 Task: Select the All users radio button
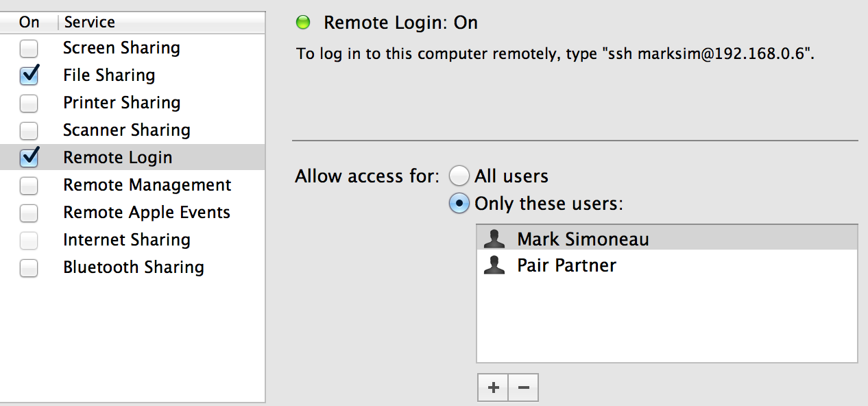coord(459,176)
